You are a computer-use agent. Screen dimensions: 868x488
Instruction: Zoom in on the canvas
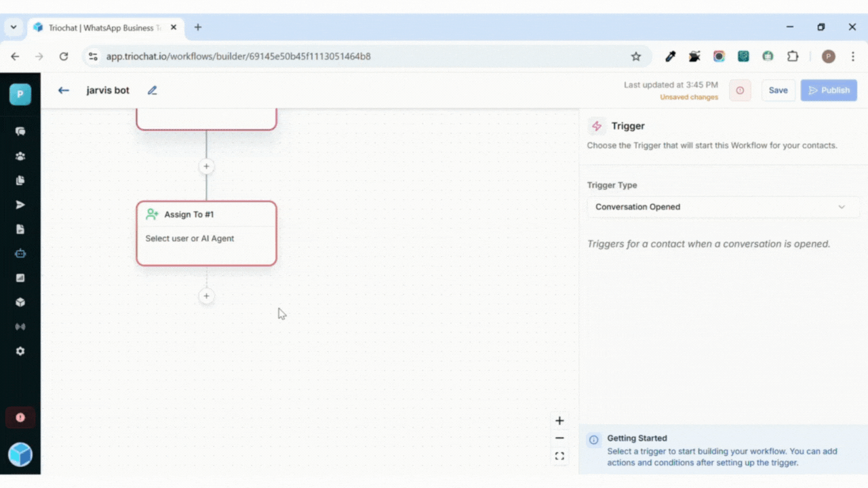click(x=559, y=420)
